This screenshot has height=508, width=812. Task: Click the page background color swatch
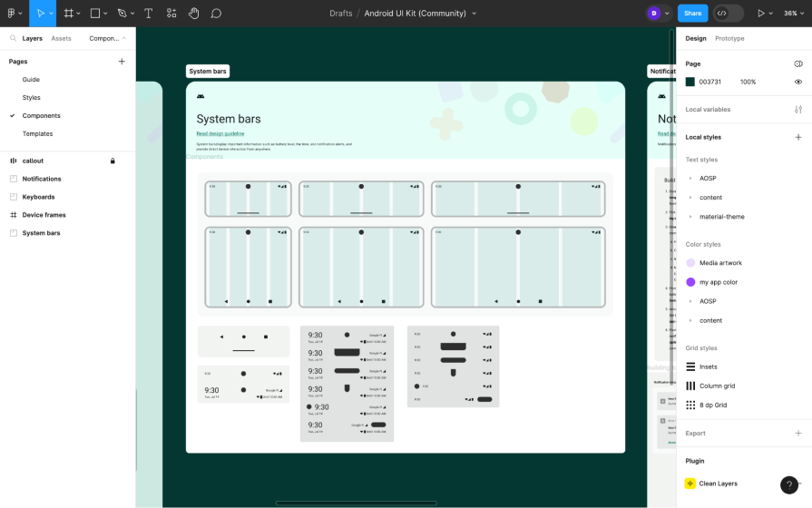point(690,82)
